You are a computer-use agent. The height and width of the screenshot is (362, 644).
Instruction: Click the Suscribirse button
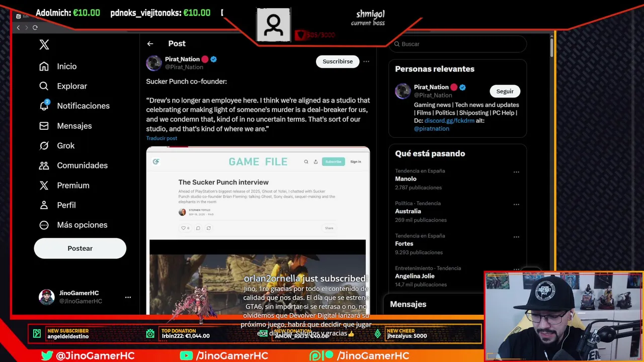click(x=338, y=61)
